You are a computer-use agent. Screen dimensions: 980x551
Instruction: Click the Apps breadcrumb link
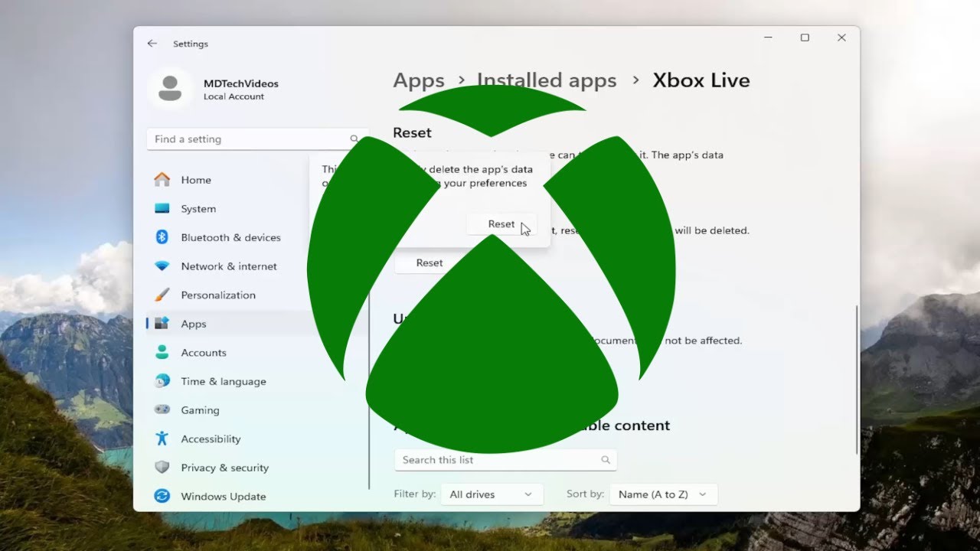tap(419, 80)
